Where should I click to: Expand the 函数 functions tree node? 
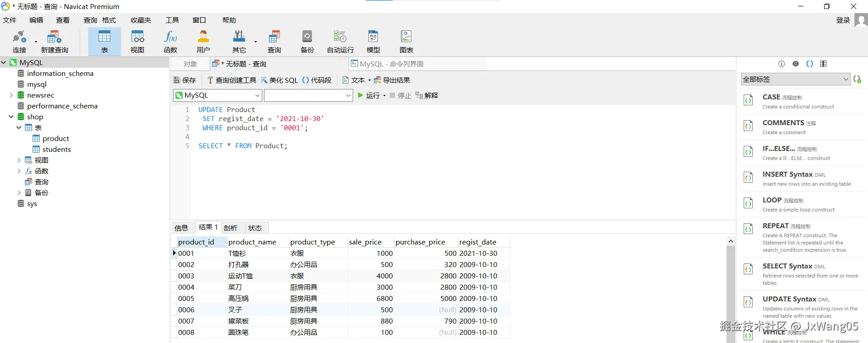click(19, 171)
